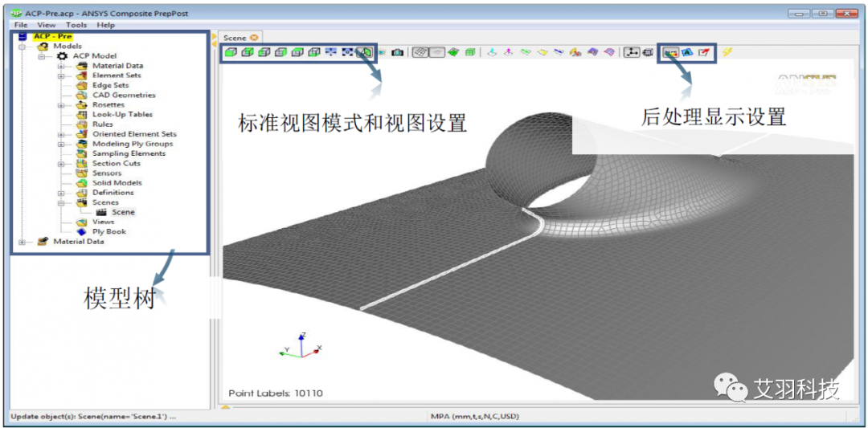Expand the Definitions node
This screenshot has width=868, height=428.
(61, 193)
